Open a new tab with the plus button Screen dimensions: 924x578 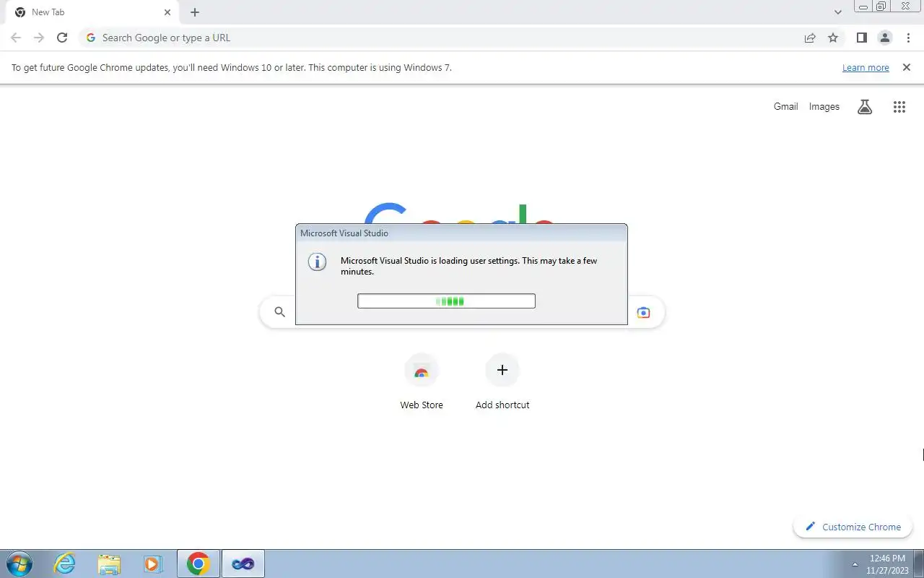(x=195, y=12)
